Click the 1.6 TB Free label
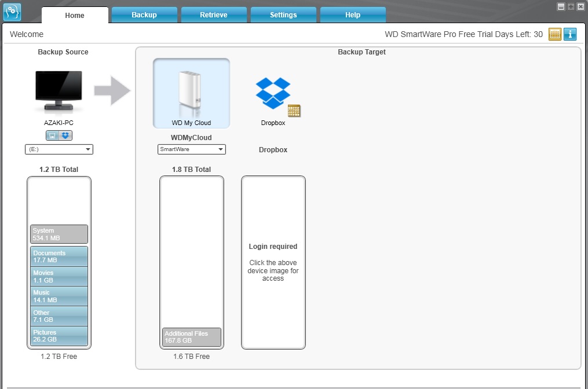Viewport: 588px width, 389px height. [x=191, y=357]
